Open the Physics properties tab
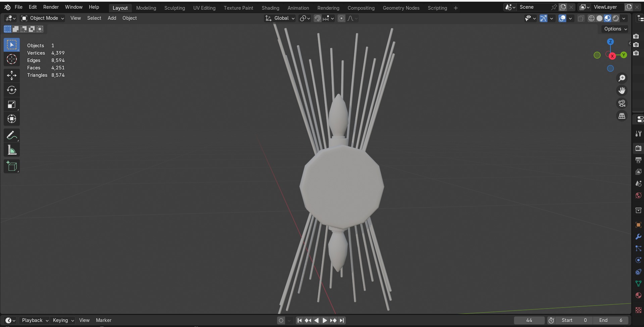 coord(638,260)
